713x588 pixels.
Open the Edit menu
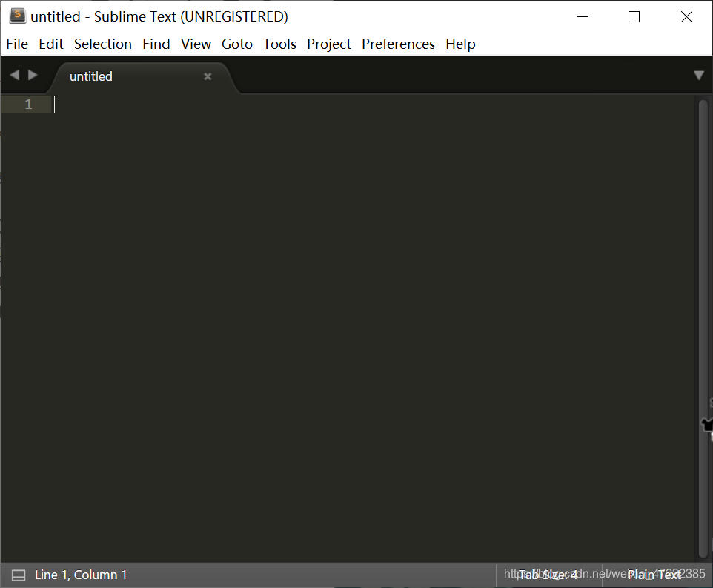pyautogui.click(x=51, y=44)
